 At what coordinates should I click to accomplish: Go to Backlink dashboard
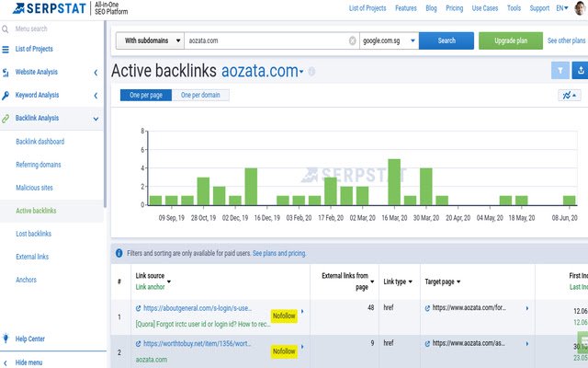(40, 142)
